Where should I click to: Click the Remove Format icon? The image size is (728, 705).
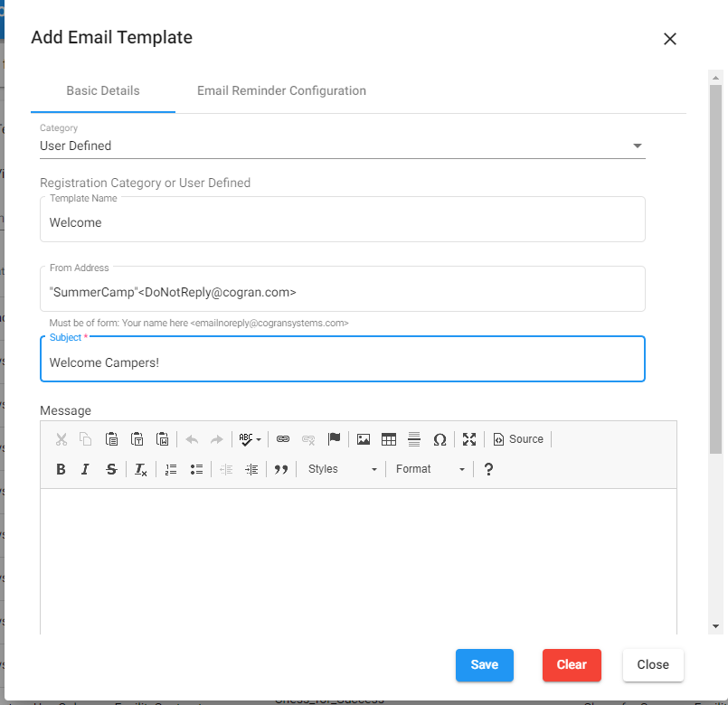[x=141, y=469]
